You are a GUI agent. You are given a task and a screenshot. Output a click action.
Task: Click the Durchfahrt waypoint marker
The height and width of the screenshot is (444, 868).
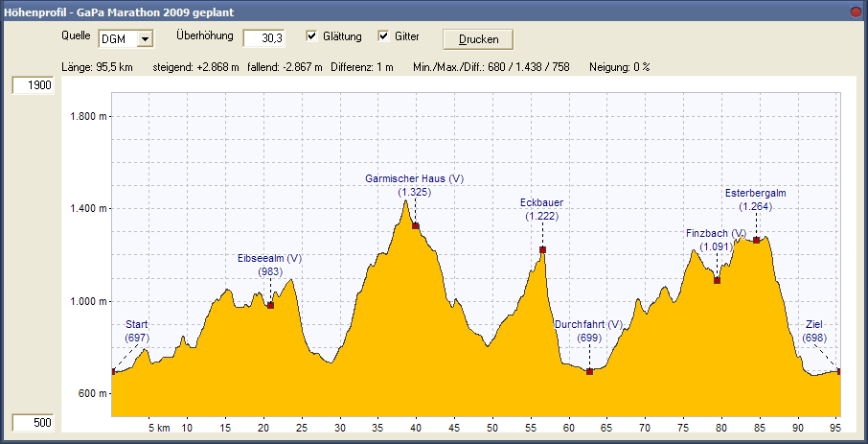click(x=589, y=371)
